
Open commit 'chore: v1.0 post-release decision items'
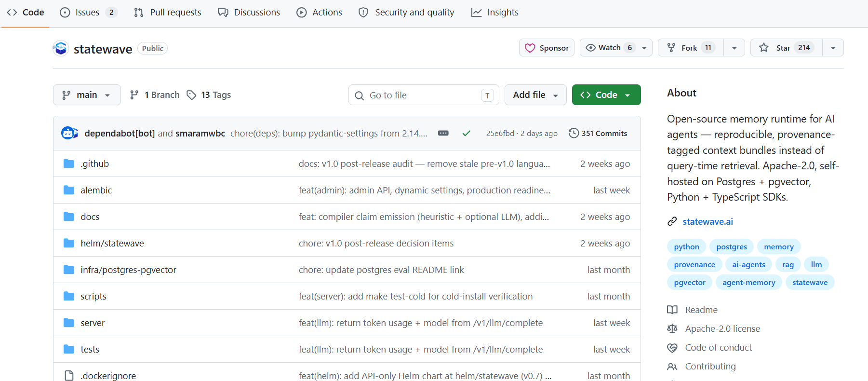pyautogui.click(x=376, y=244)
